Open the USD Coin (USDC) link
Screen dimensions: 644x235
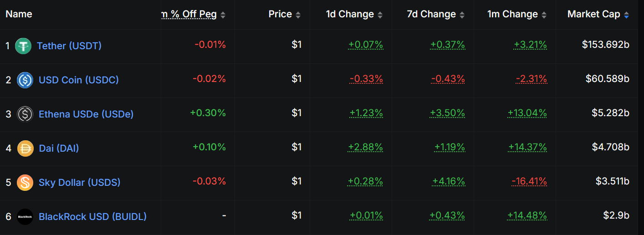[79, 80]
